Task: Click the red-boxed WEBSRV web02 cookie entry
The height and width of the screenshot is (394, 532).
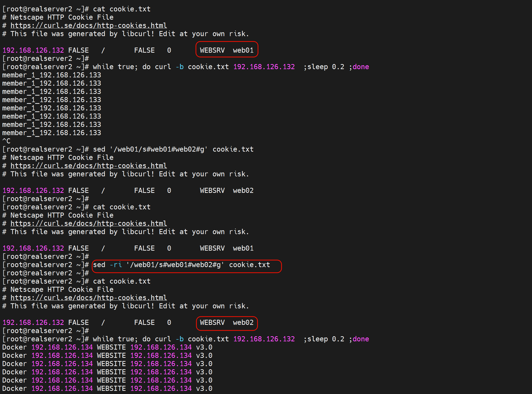Action: pos(226,322)
